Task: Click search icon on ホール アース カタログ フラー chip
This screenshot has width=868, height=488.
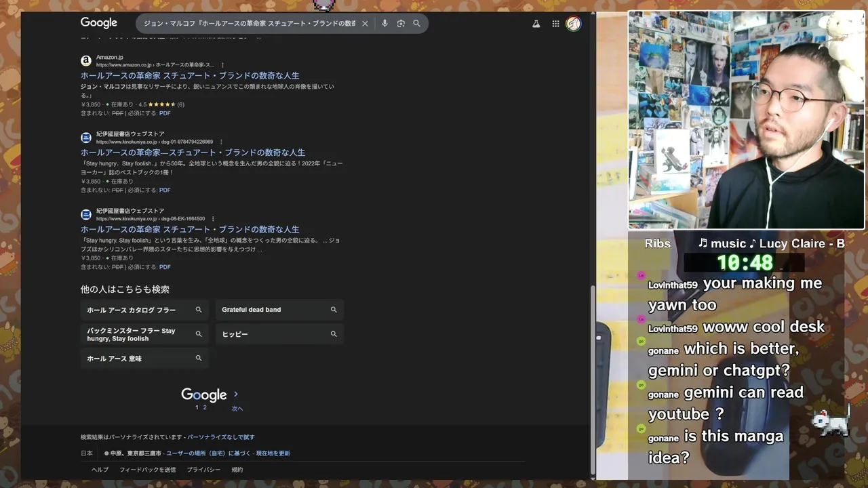Action: click(199, 310)
